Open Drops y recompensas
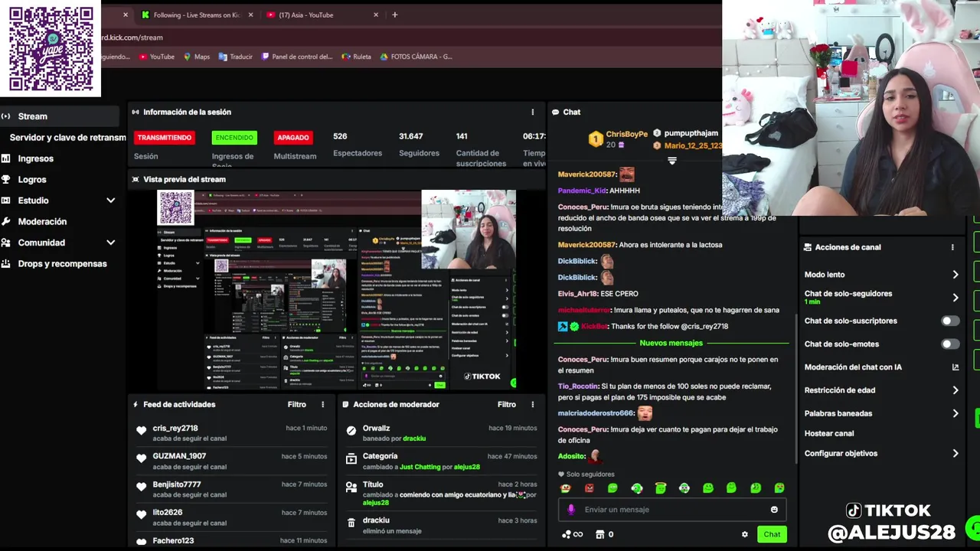 pyautogui.click(x=62, y=263)
